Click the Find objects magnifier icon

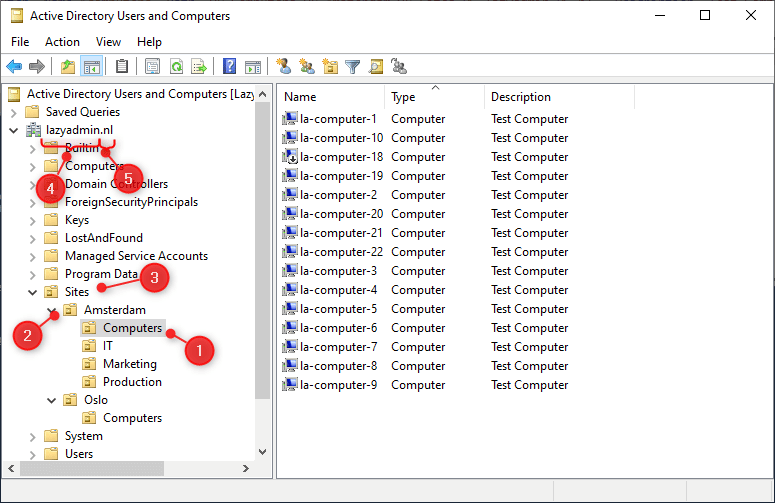pyautogui.click(x=376, y=66)
